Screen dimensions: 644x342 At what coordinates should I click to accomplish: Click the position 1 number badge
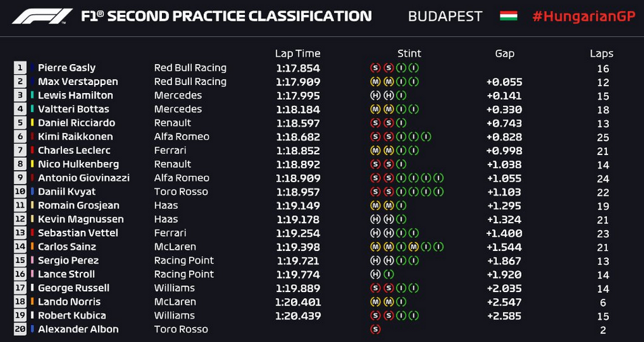click(20, 67)
